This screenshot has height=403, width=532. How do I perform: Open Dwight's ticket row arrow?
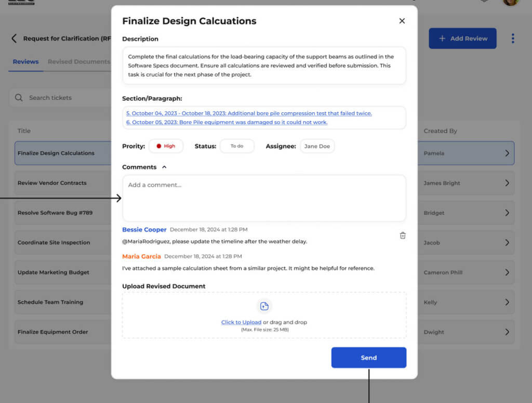(507, 332)
